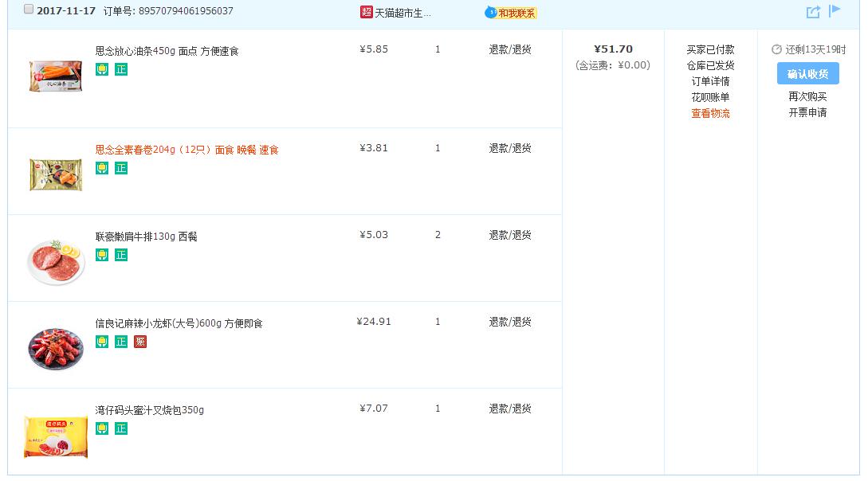This screenshot has height=481, width=868.
Task: Click the 联豪嫩肩牛排 steak thumbnail
Action: click(x=56, y=260)
